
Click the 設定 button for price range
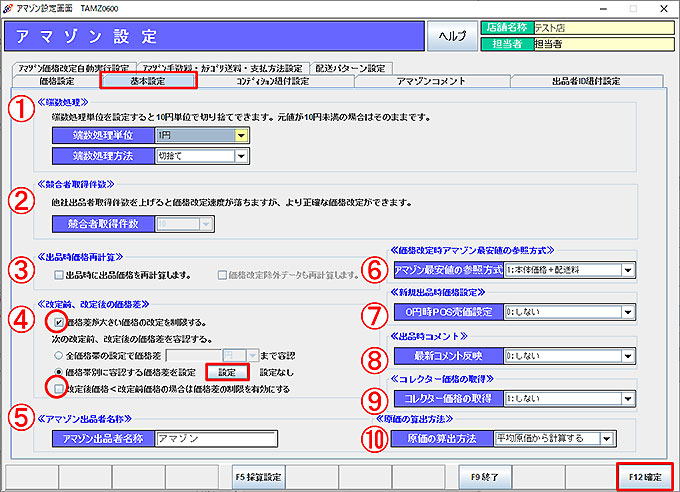coord(227,372)
